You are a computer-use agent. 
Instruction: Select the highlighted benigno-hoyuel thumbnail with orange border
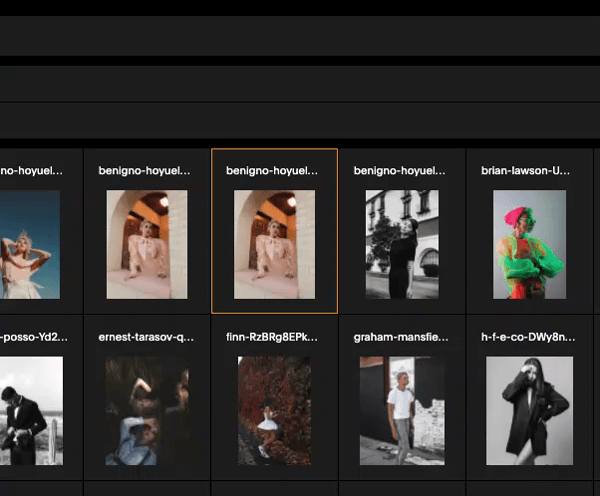[274, 245]
